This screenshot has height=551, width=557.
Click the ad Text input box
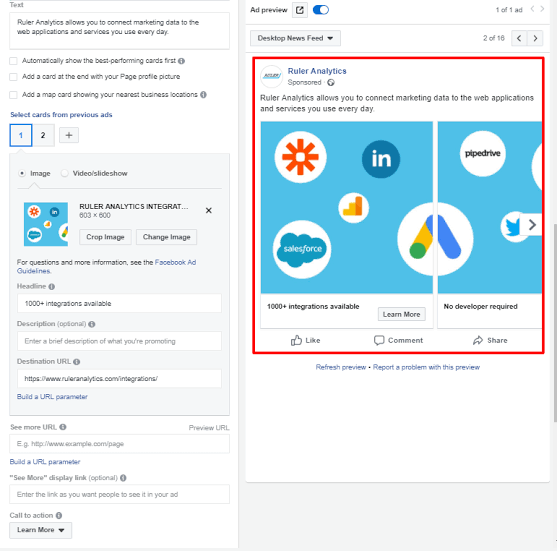[119, 31]
